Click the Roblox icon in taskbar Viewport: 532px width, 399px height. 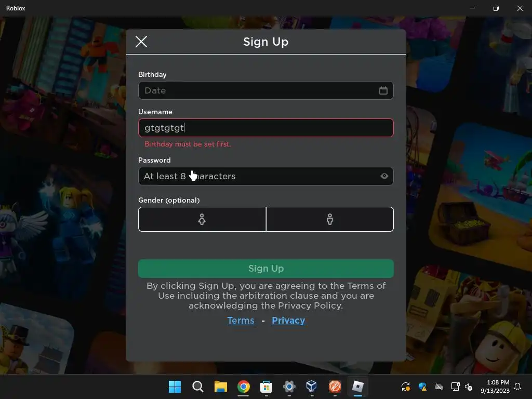pyautogui.click(x=357, y=387)
